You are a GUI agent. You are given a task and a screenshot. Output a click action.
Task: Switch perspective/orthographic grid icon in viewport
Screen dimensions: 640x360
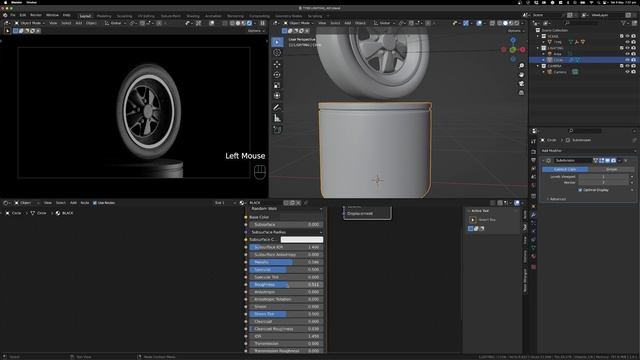(521, 93)
